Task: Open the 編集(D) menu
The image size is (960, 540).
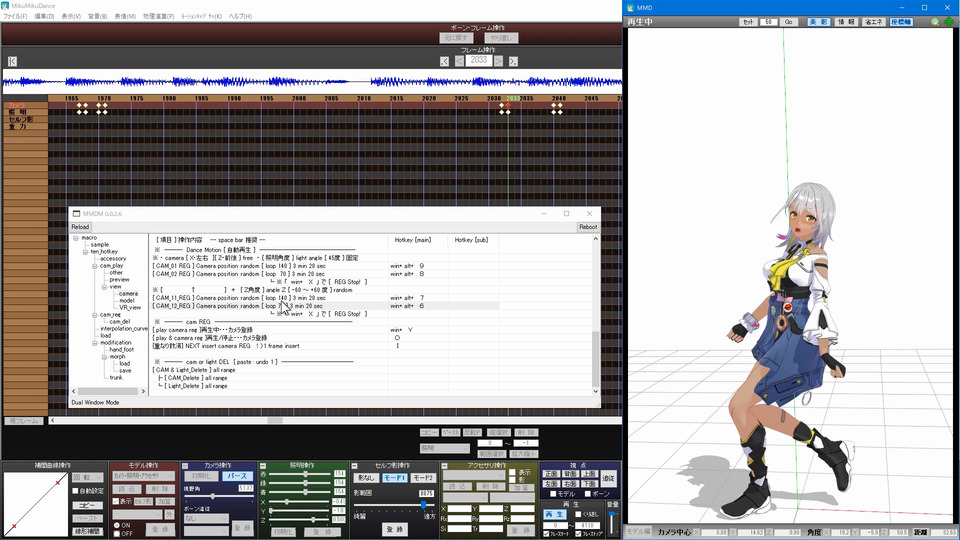Action: click(x=44, y=17)
